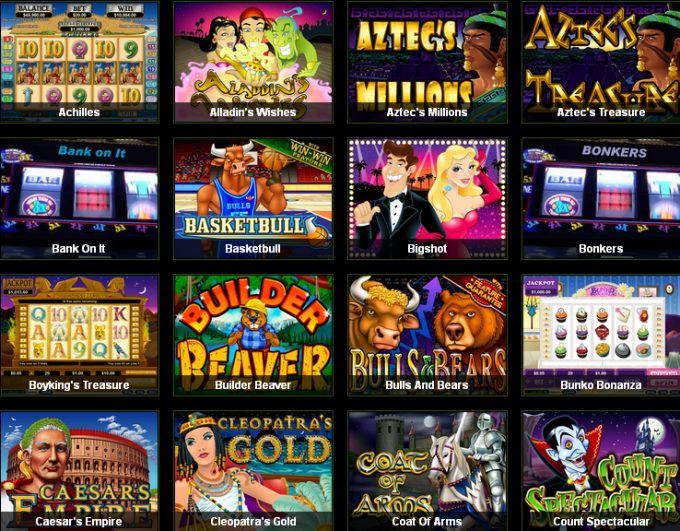This screenshot has width=680, height=531.
Task: Open Boyking's Treasure game thumbnail
Action: point(79,335)
